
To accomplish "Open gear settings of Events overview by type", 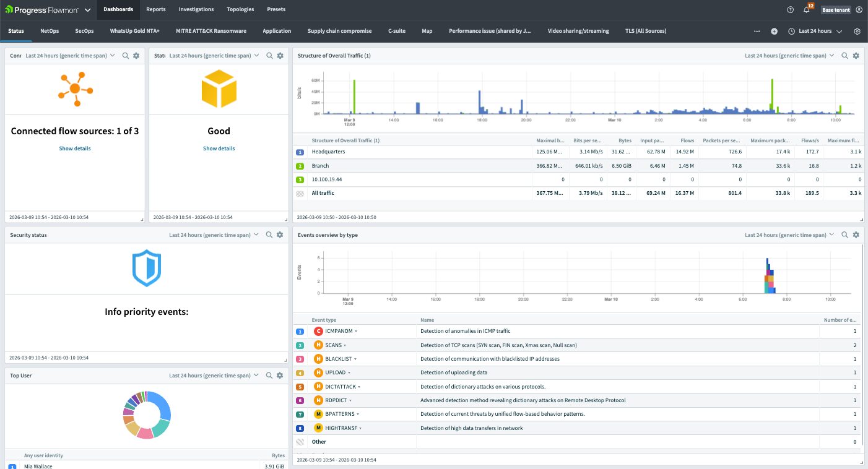I will (x=856, y=235).
